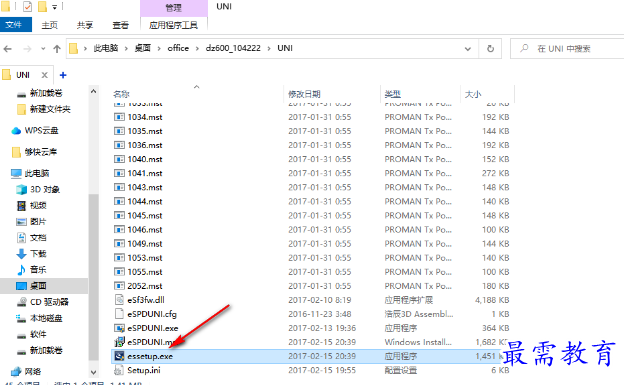Refresh the current folder view
The image size is (624, 385).
490,49
